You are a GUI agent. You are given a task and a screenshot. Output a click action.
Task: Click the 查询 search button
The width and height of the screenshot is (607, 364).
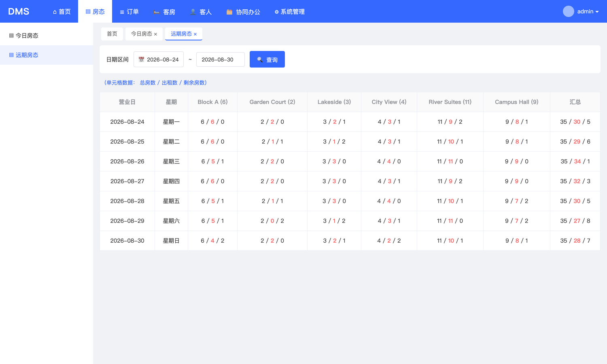click(267, 59)
